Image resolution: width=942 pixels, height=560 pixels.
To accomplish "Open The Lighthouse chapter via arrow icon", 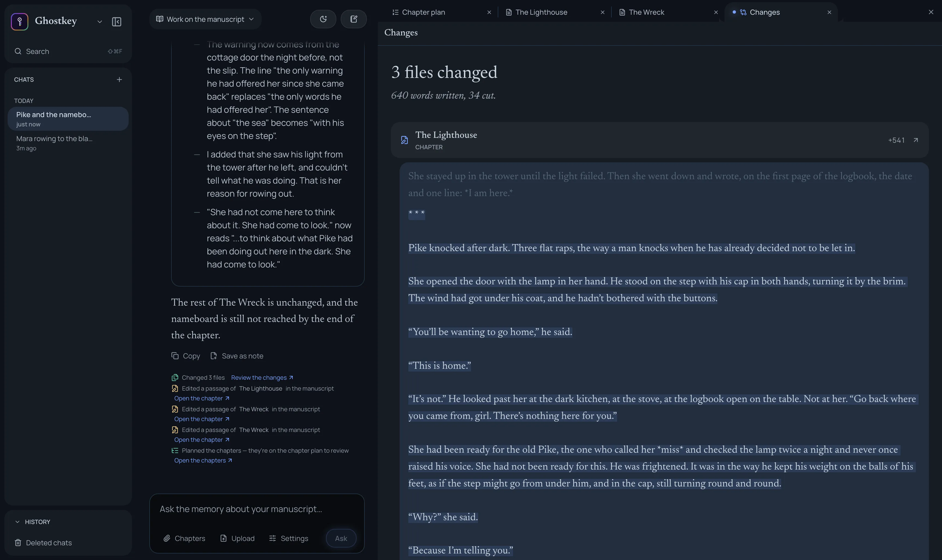I will [x=916, y=140].
